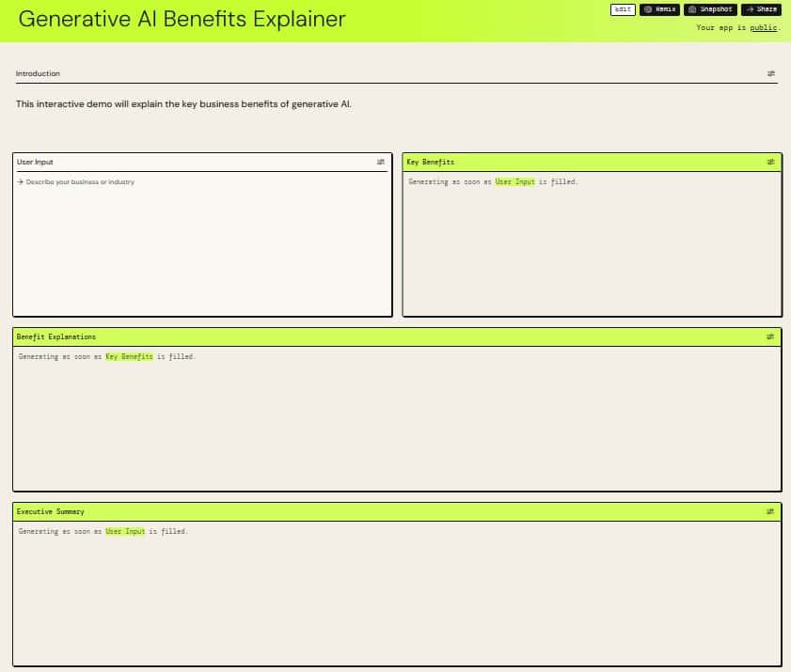This screenshot has height=672, width=791.
Task: Click the User Input panel title
Action: [36, 162]
